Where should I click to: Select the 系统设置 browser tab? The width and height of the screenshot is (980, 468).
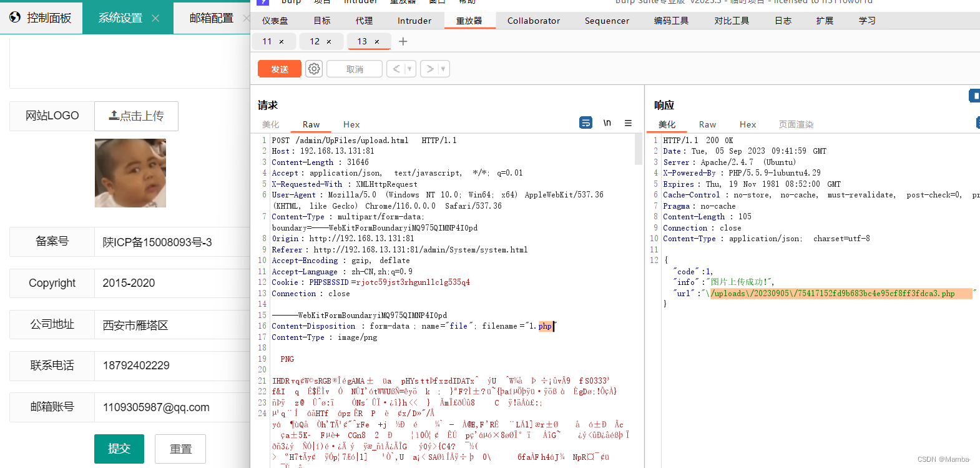pos(120,18)
